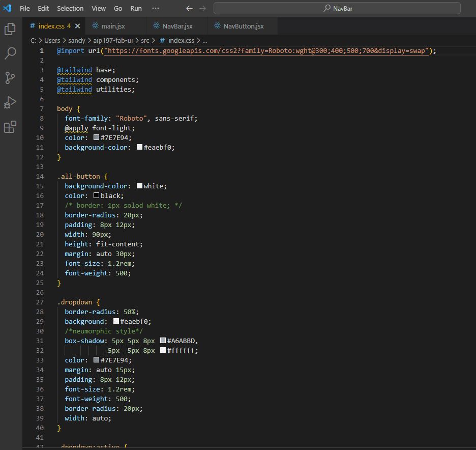Open the Source Control view
Image resolution: width=476 pixels, height=450 pixels.
[x=10, y=77]
